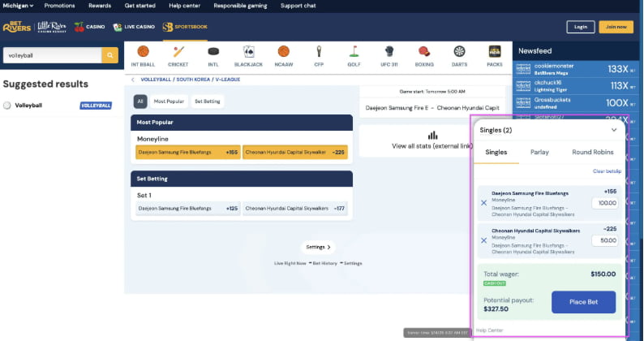
Task: Select Daejeon Samsung Fire Bluefangs Set 1 +125
Action: coord(188,209)
